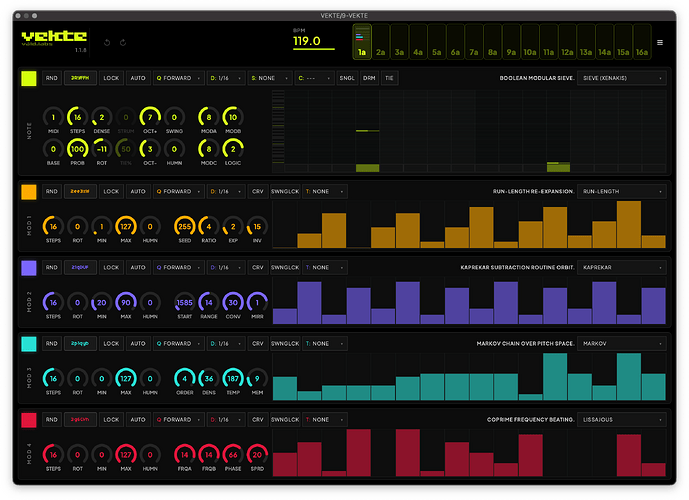The image size is (689, 500).
Task: Click the NOTE lane LOGIC knob
Action: (x=233, y=149)
